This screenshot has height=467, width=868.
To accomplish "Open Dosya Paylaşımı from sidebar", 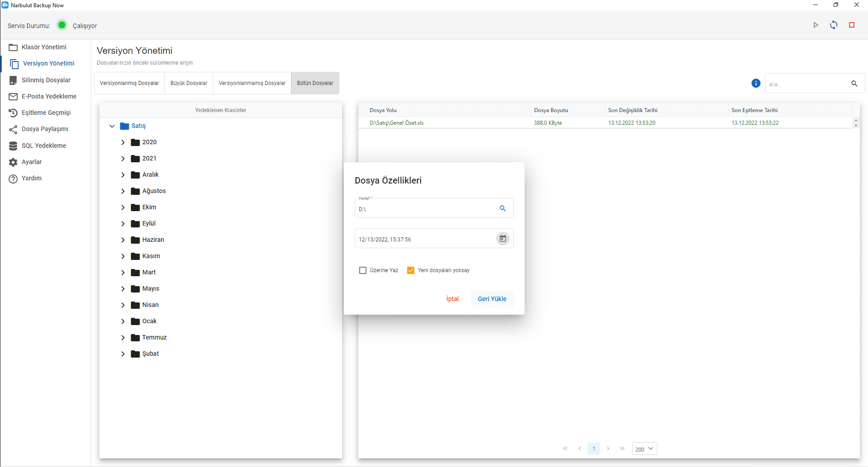I will 45,129.
